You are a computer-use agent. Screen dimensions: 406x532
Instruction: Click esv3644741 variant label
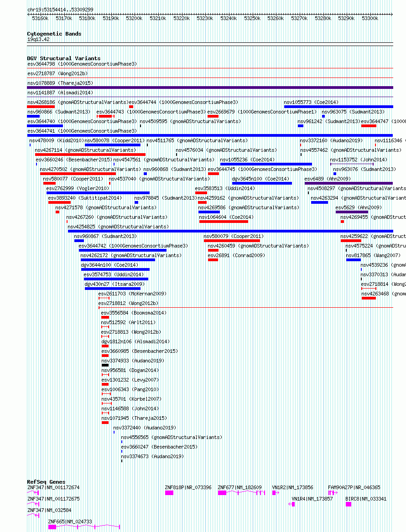click(x=82, y=131)
